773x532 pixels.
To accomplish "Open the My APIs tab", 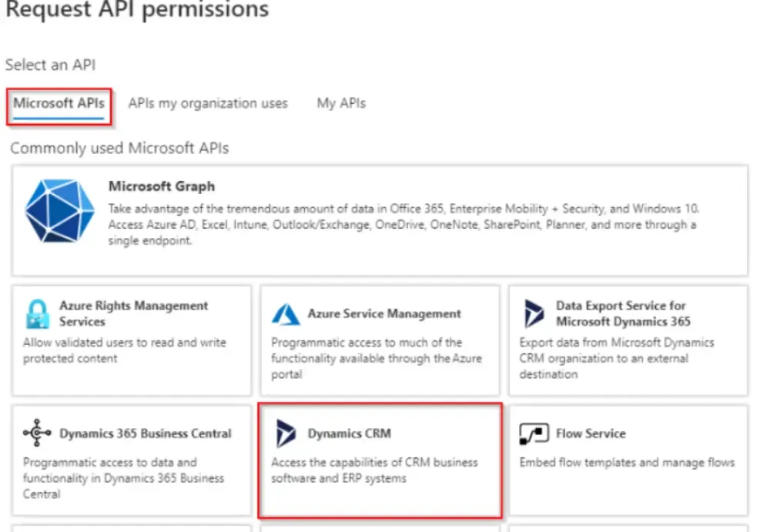I will point(341,103).
